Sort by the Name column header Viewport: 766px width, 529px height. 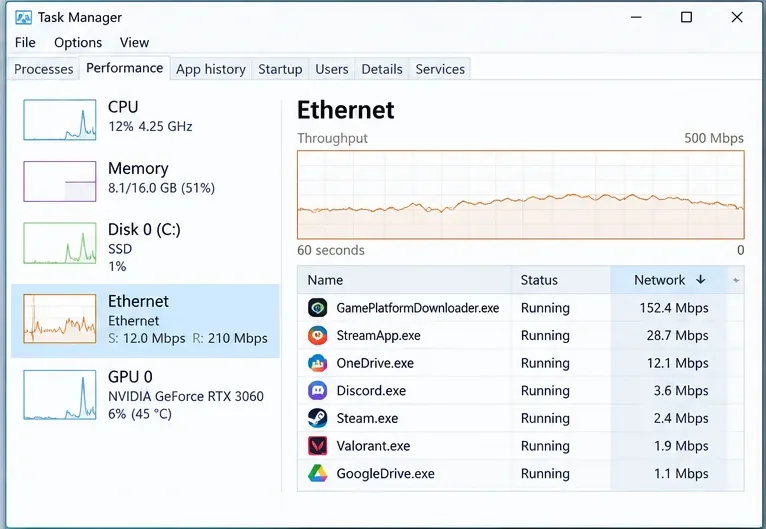click(x=404, y=280)
